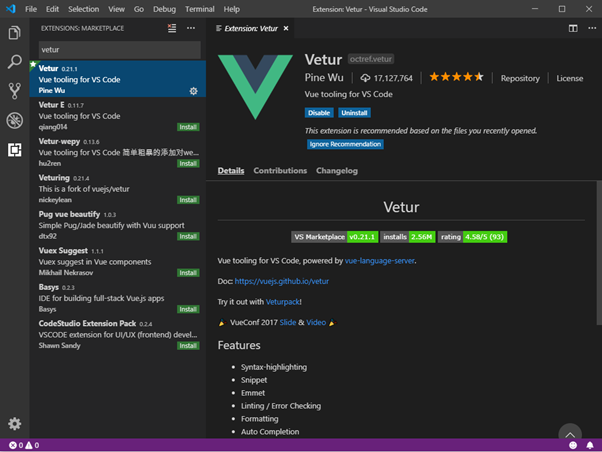The width and height of the screenshot is (602, 452).
Task: Open the VueConf 2017 Slide link
Action: pos(288,322)
